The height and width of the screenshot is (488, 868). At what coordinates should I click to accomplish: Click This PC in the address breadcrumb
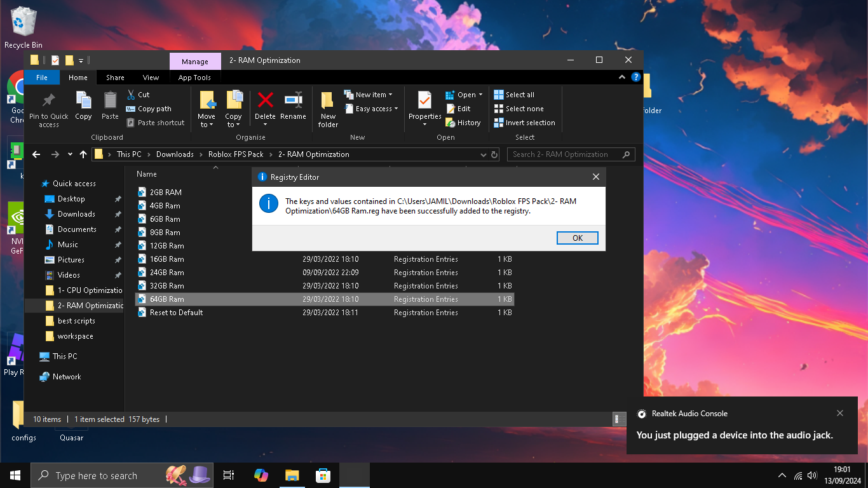point(129,154)
